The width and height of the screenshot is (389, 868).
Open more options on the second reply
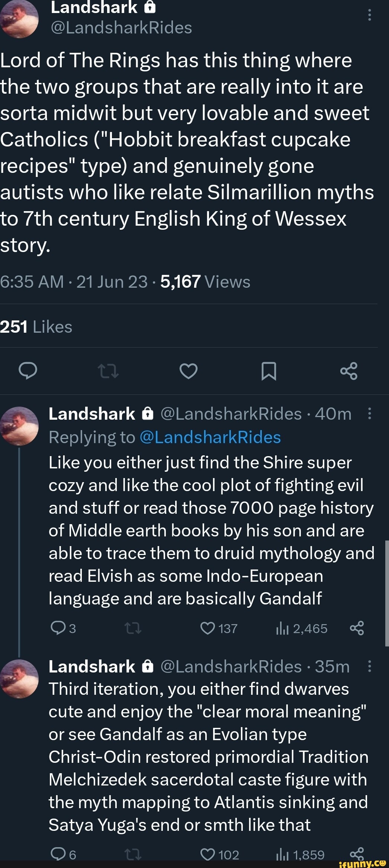click(x=369, y=667)
